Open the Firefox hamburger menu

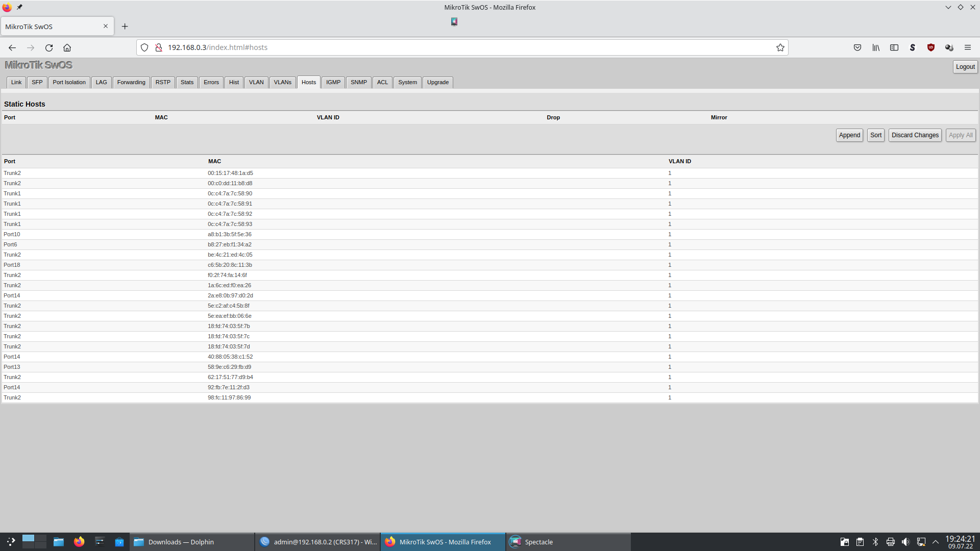[x=967, y=47]
